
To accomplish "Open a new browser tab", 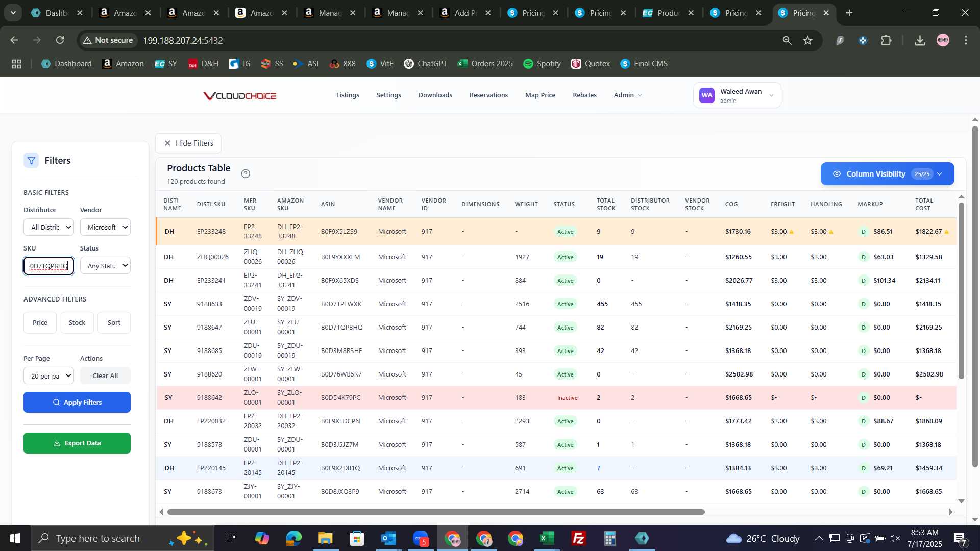I will pos(849,13).
